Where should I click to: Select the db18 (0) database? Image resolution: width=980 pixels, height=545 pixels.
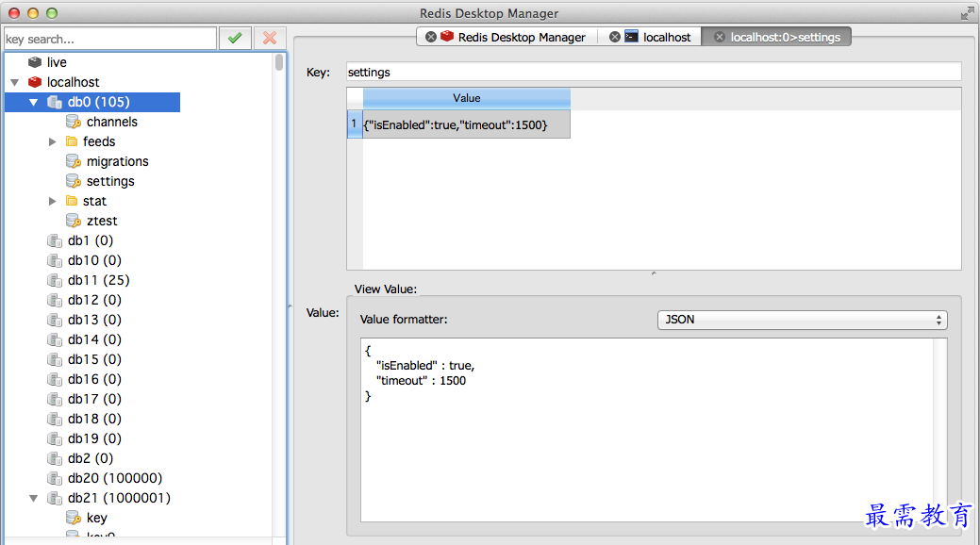[x=94, y=419]
